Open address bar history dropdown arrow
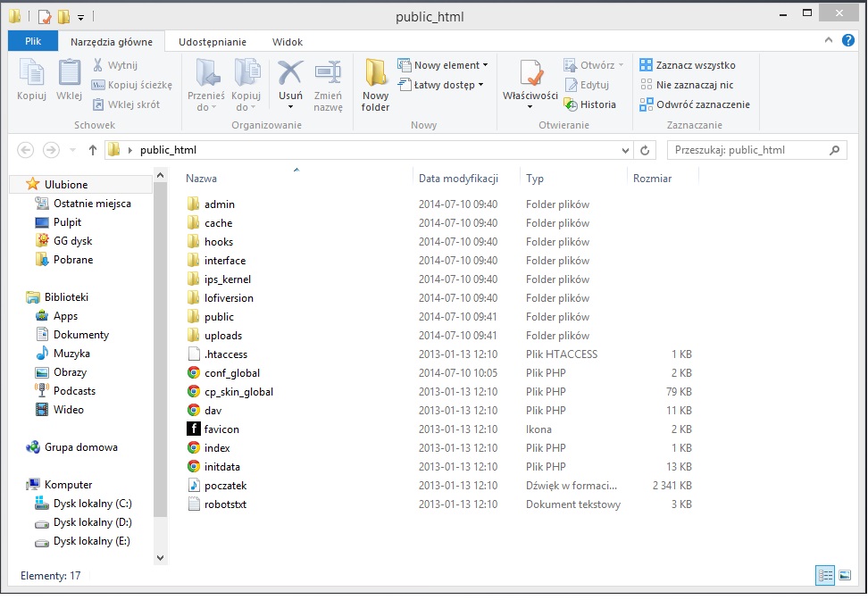Screen dimensions: 868x600 [625, 150]
